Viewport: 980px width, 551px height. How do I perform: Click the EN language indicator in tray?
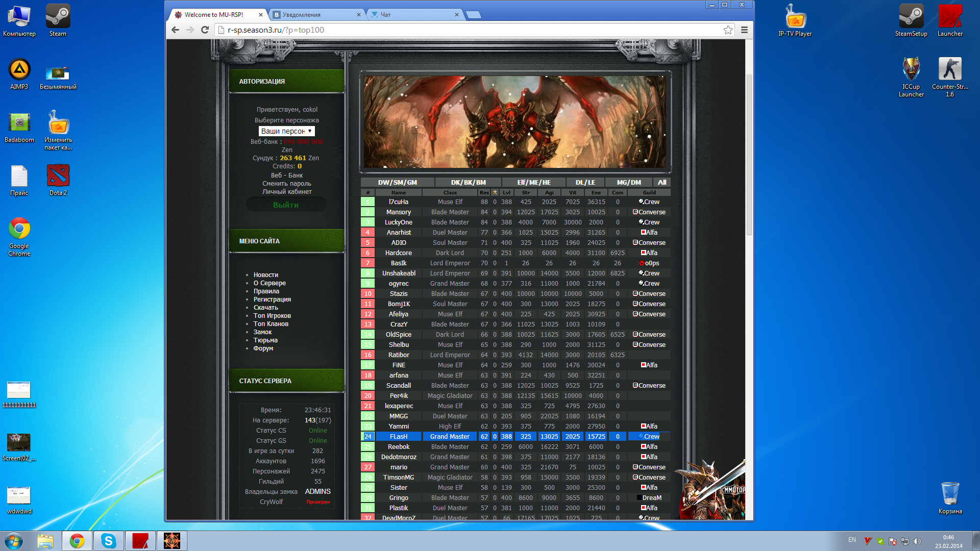pos(852,539)
